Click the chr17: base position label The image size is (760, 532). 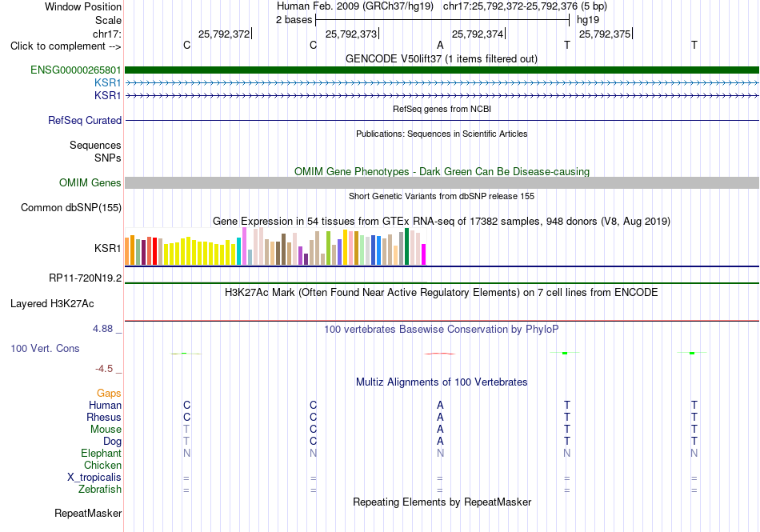point(106,34)
